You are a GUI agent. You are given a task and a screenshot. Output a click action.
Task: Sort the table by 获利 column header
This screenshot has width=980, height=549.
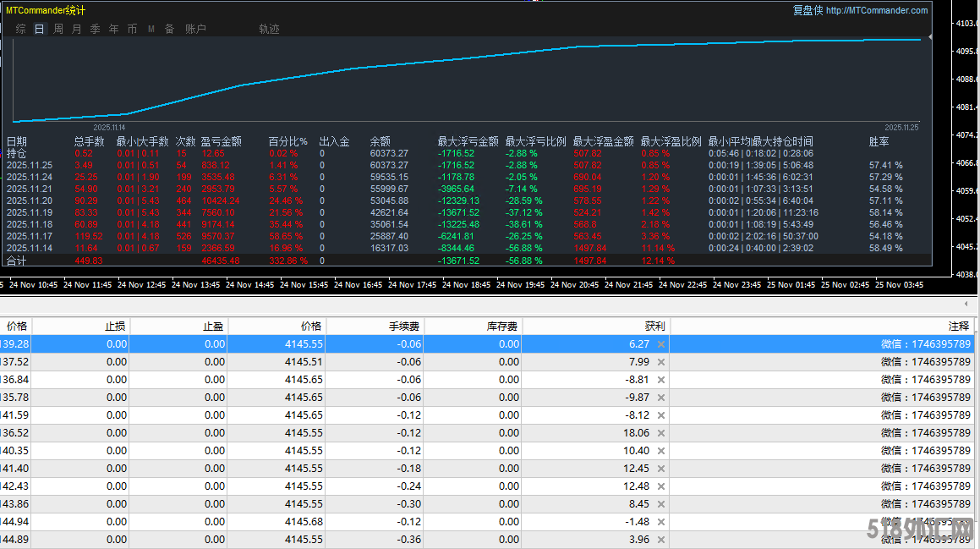[654, 326]
